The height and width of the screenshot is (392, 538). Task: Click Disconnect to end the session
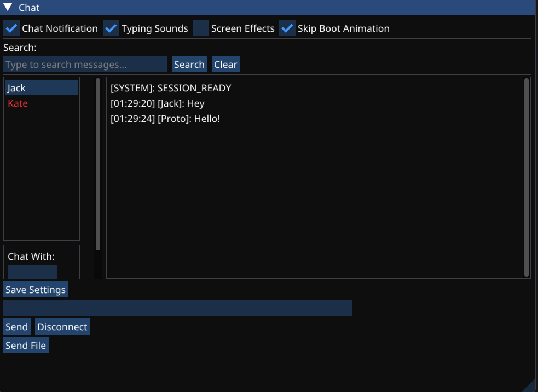pyautogui.click(x=62, y=326)
